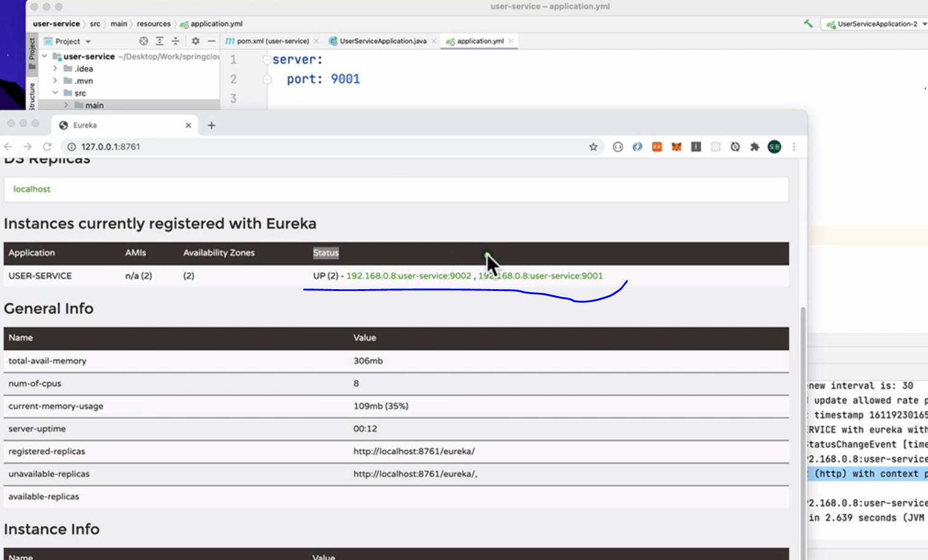
Task: Click the circular brackets extension icon
Action: [618, 147]
